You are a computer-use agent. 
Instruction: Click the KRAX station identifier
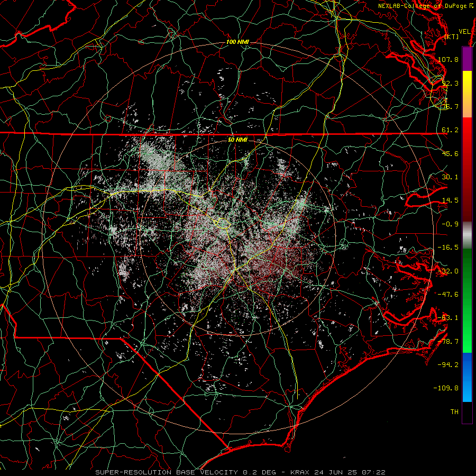(x=300, y=472)
